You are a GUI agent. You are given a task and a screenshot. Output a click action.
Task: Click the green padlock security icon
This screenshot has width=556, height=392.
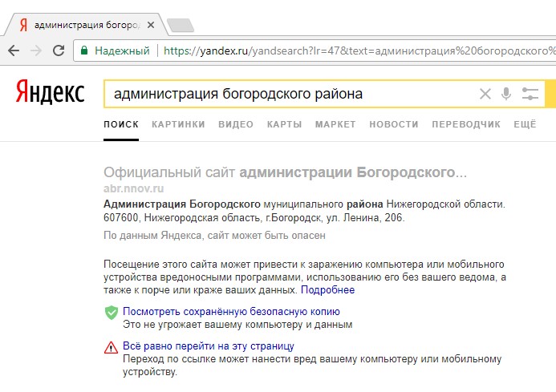[x=83, y=51]
